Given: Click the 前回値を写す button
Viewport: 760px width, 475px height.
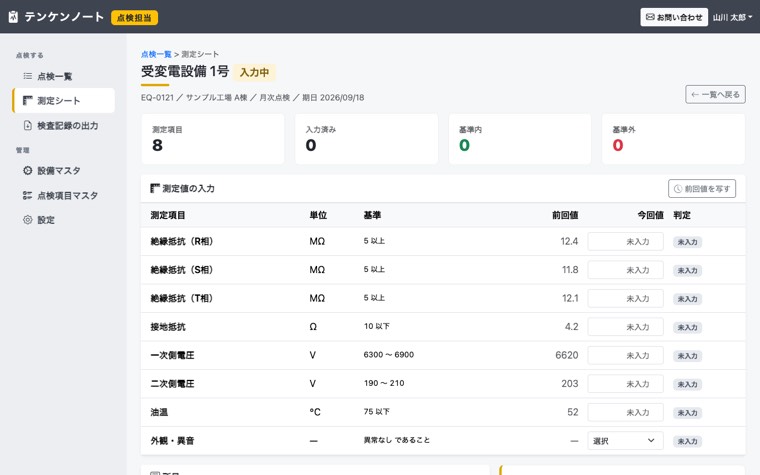Looking at the screenshot, I should tap(702, 189).
